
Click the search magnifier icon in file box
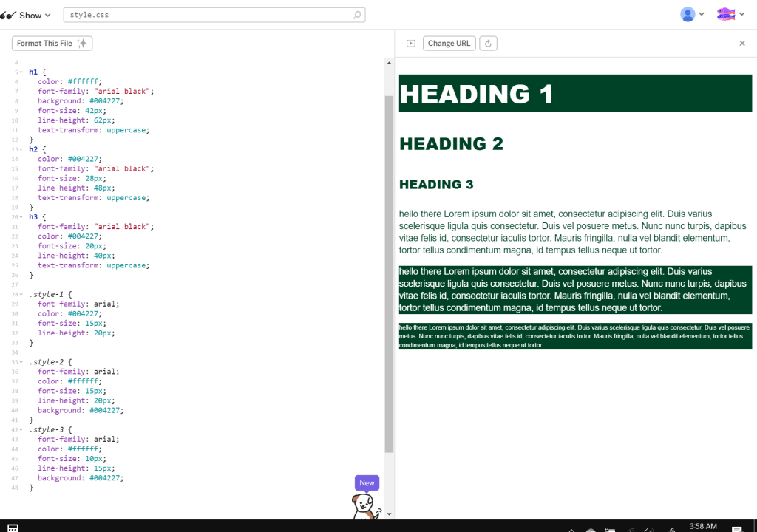point(358,15)
